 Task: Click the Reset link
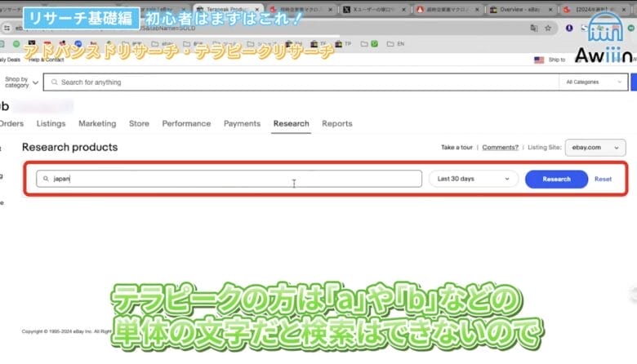coord(603,179)
